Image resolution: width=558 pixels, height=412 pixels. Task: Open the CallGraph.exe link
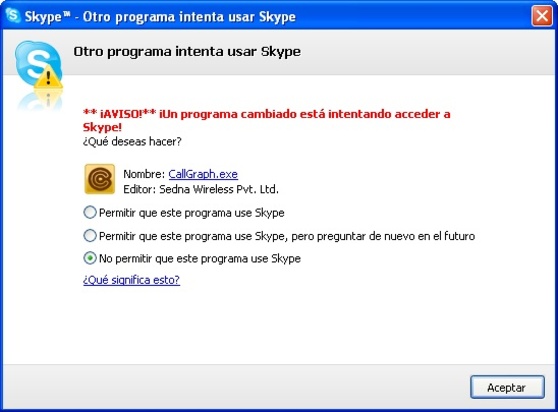[203, 174]
